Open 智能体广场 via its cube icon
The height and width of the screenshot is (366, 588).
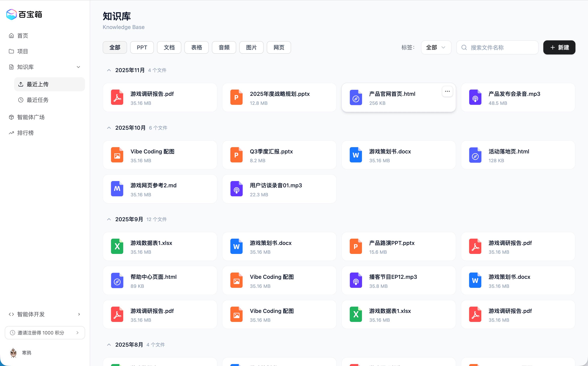pyautogui.click(x=11, y=117)
